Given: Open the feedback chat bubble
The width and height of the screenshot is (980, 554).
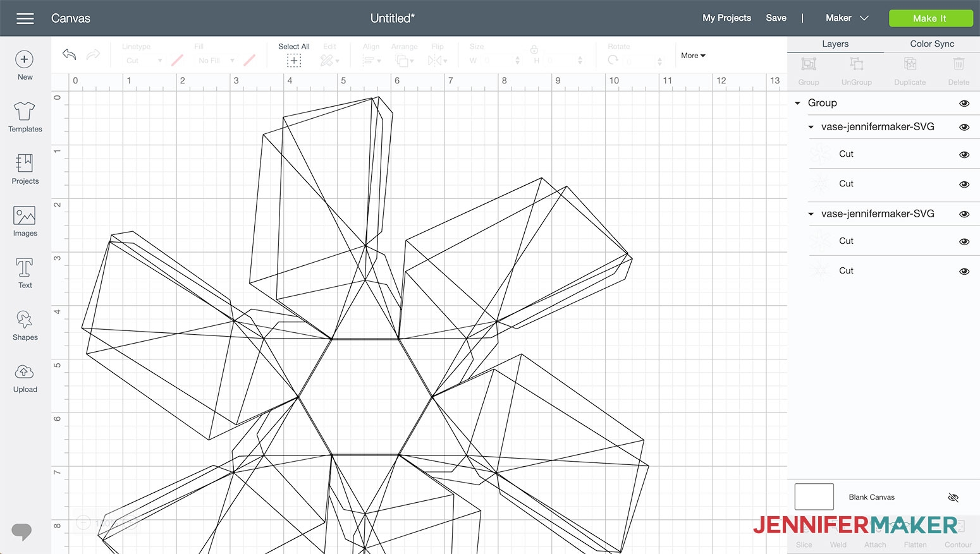Looking at the screenshot, I should click(x=21, y=531).
